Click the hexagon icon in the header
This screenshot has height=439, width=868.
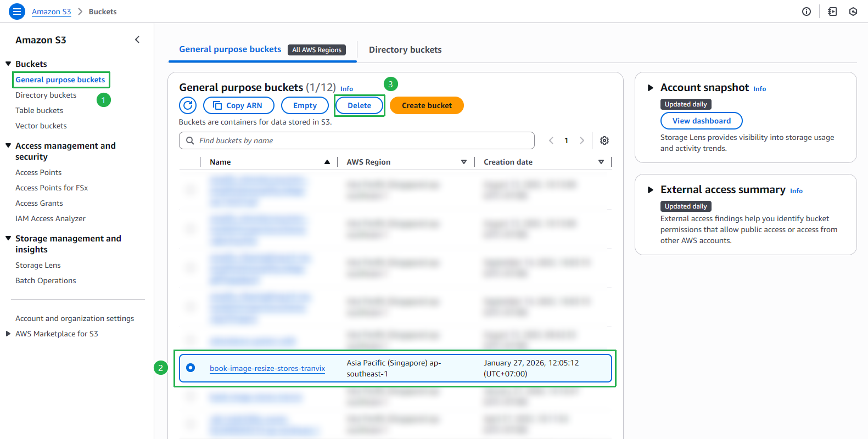pos(853,12)
